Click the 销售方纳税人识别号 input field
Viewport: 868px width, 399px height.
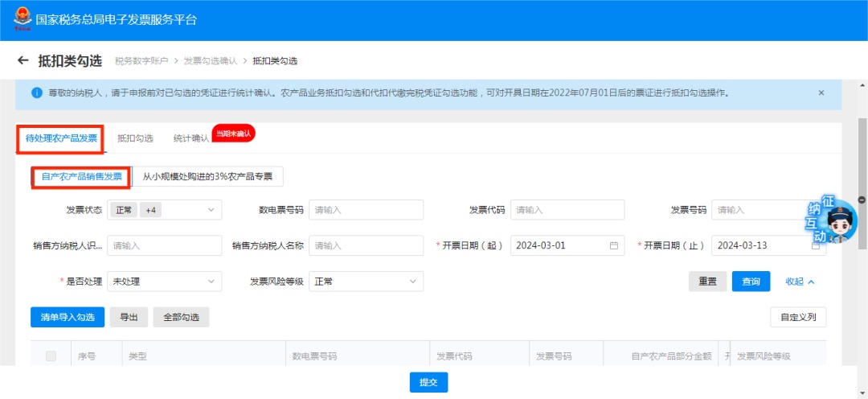(x=165, y=245)
